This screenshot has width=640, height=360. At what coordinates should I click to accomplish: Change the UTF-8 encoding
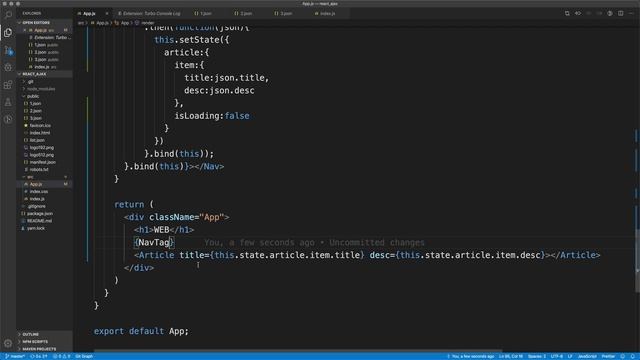[x=557, y=356]
